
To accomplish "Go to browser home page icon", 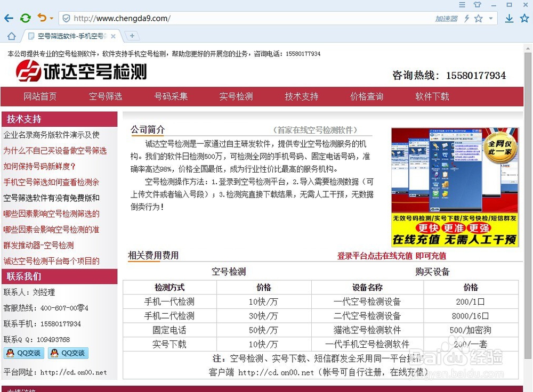I will [x=12, y=36].
